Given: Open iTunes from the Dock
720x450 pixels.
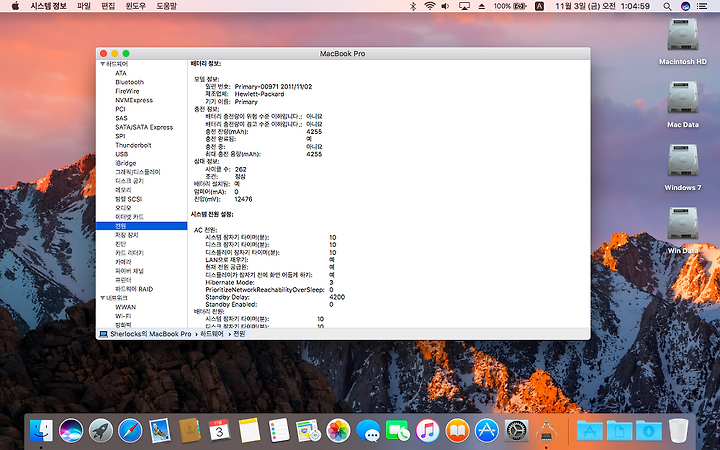Looking at the screenshot, I should click(x=428, y=431).
